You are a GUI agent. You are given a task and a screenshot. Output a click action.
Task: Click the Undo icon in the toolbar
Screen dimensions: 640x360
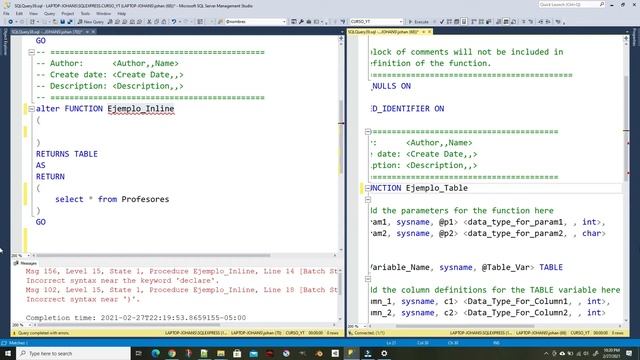click(174, 22)
